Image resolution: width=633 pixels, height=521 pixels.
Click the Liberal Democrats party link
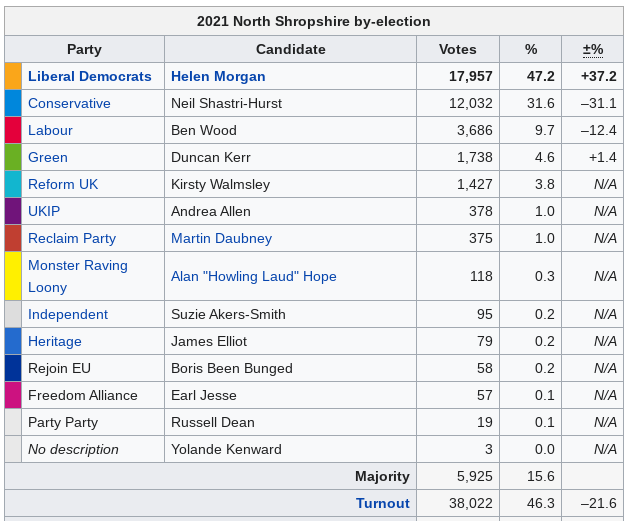coord(89,76)
